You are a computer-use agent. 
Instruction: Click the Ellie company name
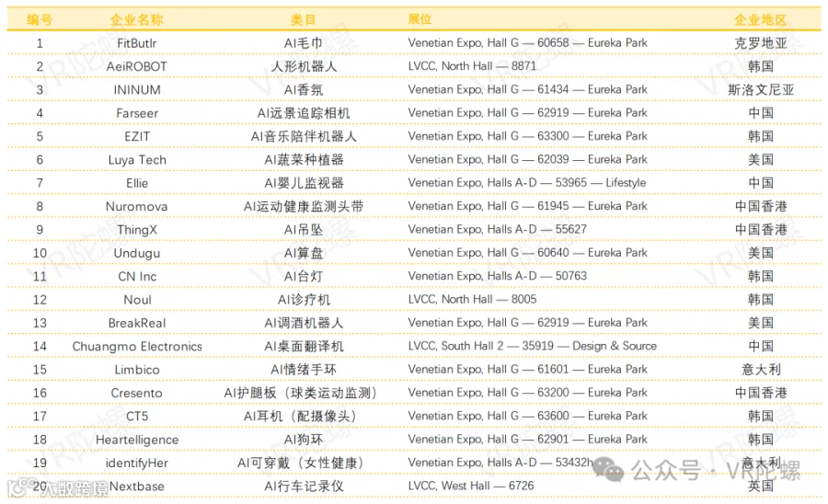(137, 183)
